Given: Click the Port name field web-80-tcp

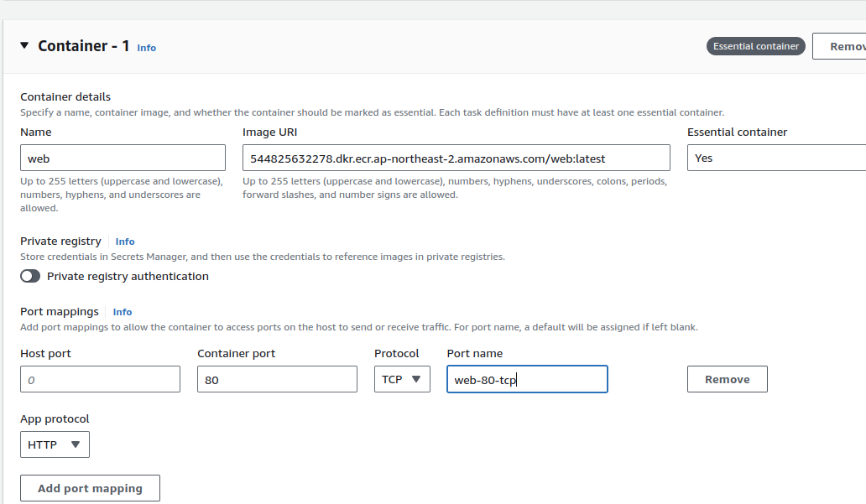Looking at the screenshot, I should tap(526, 379).
